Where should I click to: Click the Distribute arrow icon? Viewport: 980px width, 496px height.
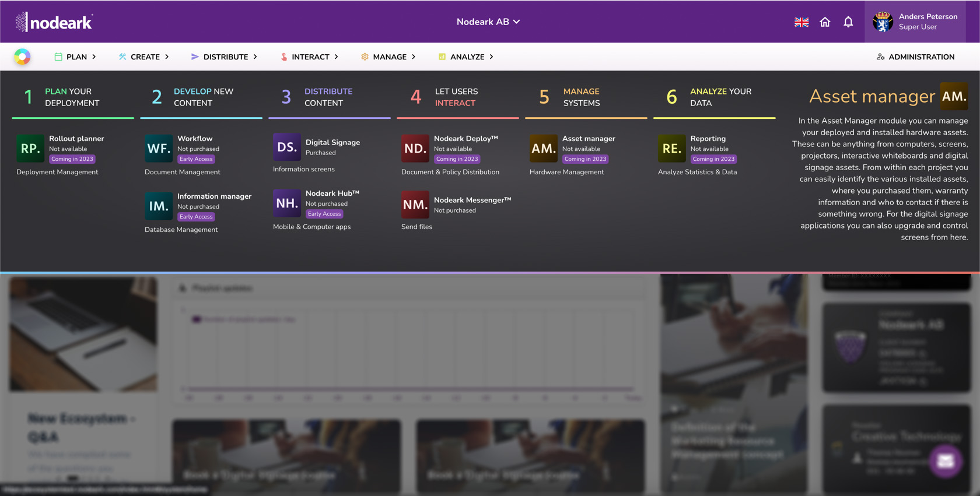195,57
